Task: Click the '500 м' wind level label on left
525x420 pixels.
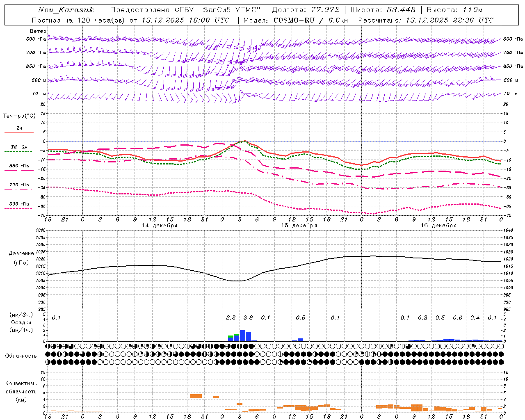Action: tap(39, 80)
